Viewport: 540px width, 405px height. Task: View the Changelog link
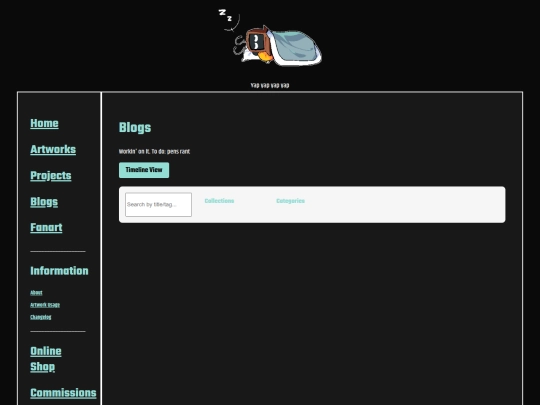coord(41,317)
